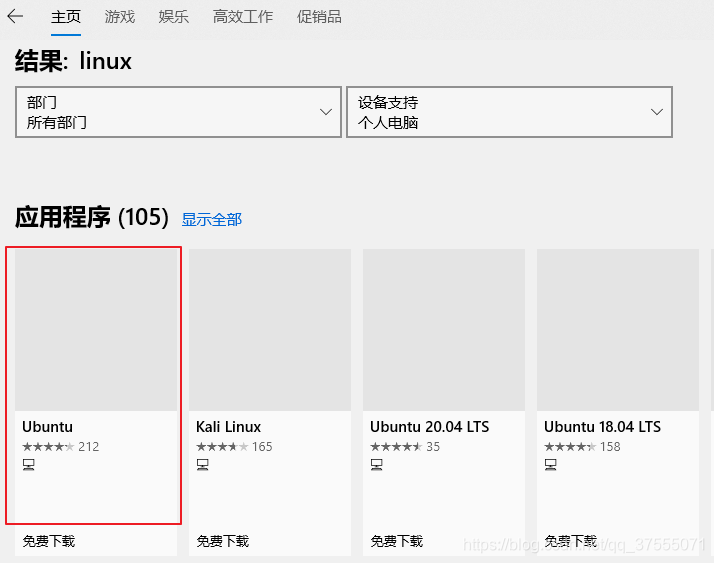The height and width of the screenshot is (563, 714).
Task: Click 免费下载 under Kali Linux
Action: (223, 541)
